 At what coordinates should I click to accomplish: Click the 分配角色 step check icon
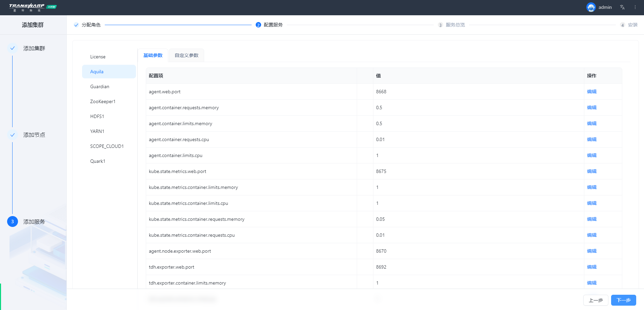pos(76,25)
